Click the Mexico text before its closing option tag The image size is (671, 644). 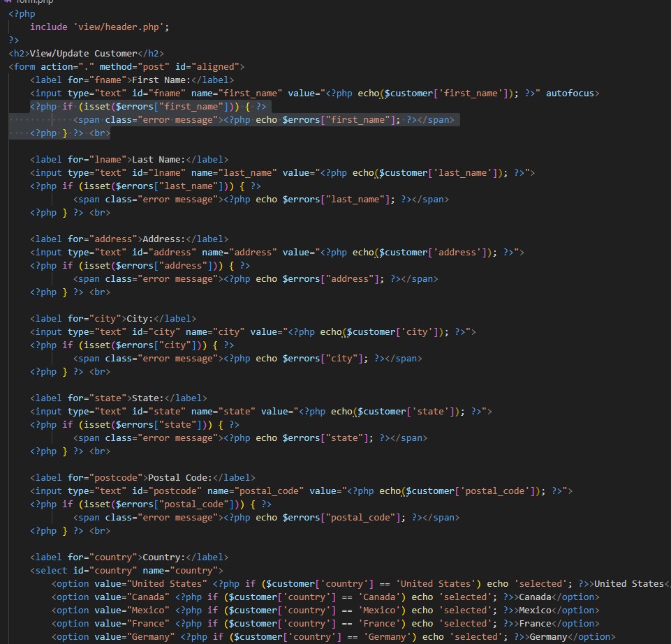[535, 611]
